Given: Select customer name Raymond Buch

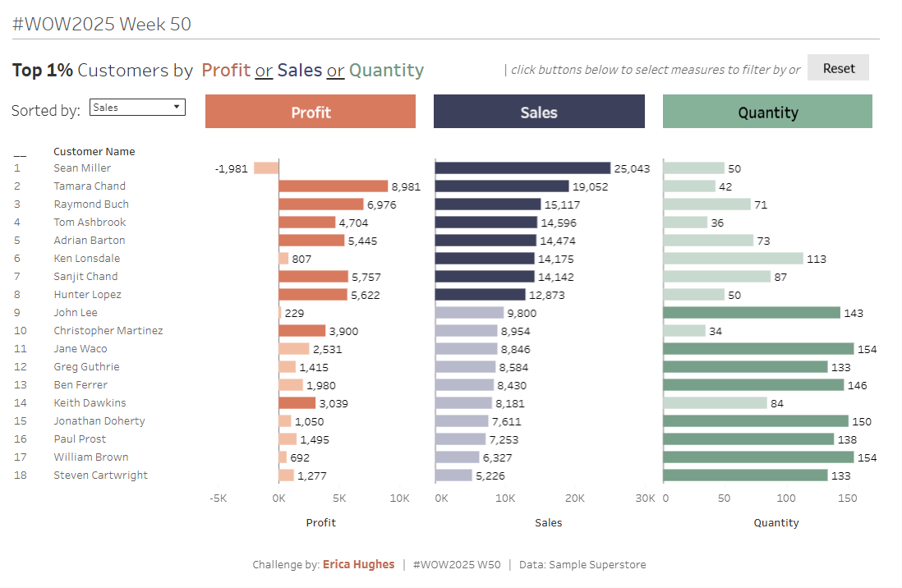Looking at the screenshot, I should 91,204.
